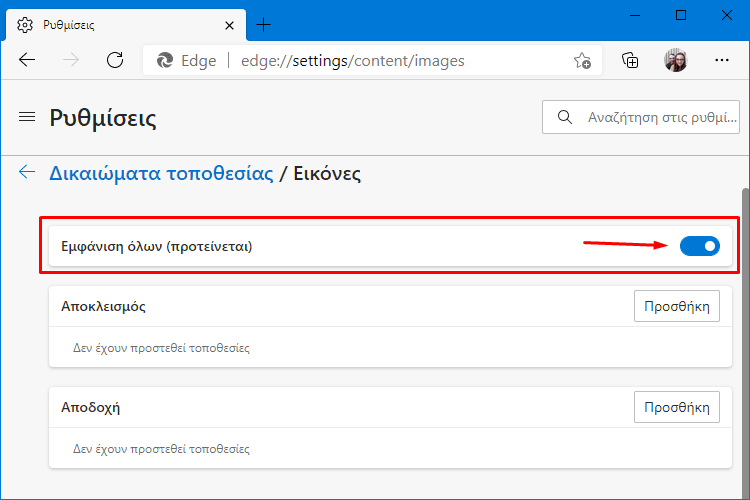Open the user profile avatar
The width and height of the screenshot is (750, 500).
click(x=675, y=60)
